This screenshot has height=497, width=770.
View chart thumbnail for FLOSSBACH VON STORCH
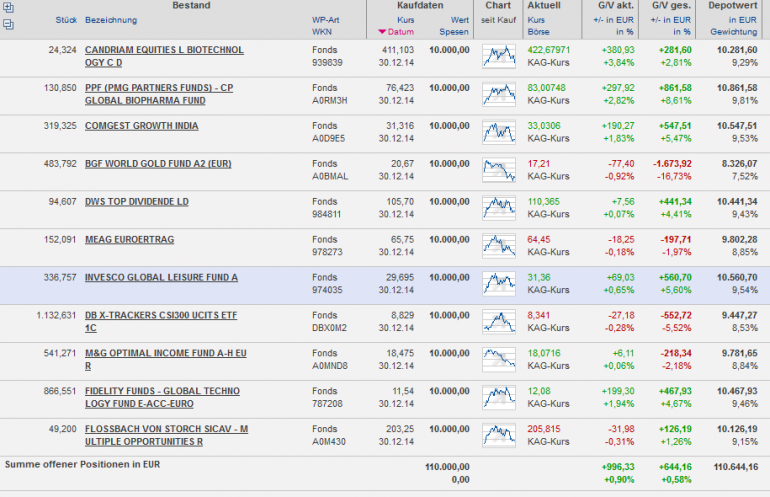tap(499, 435)
